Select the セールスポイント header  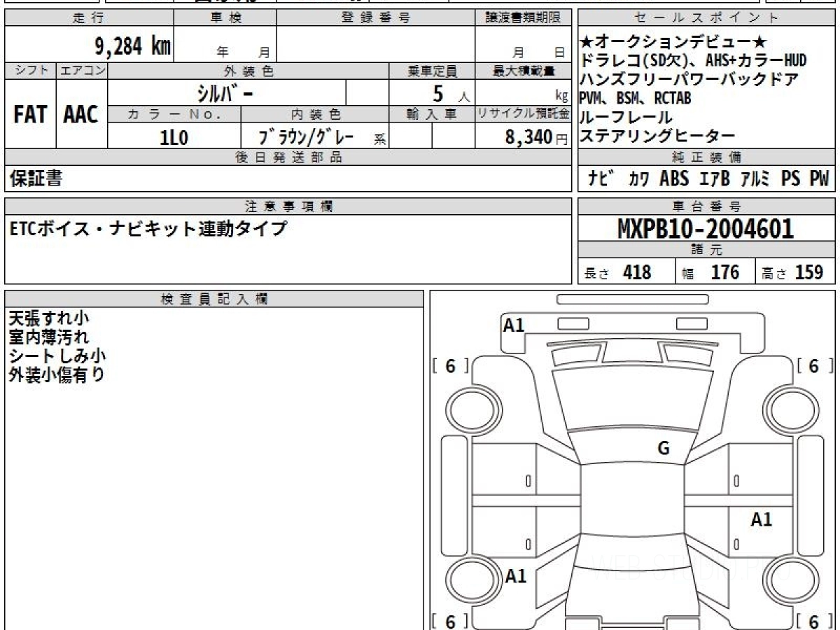click(x=707, y=18)
